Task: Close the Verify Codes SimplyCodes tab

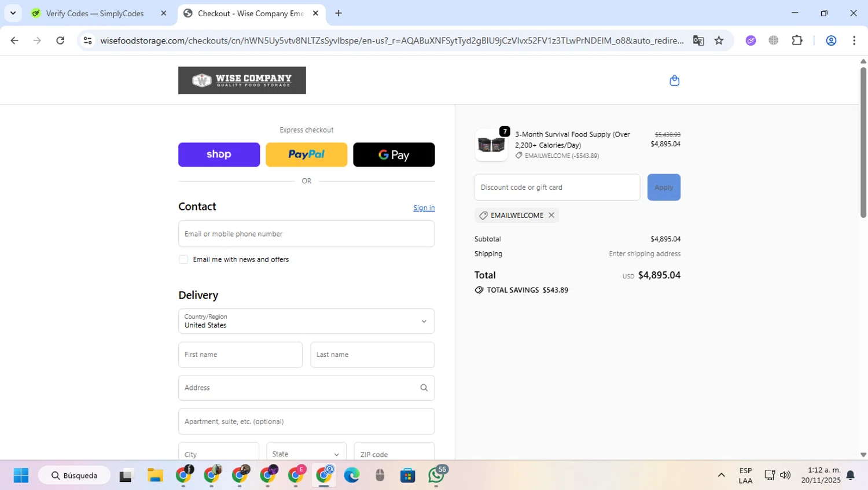Action: click(164, 13)
